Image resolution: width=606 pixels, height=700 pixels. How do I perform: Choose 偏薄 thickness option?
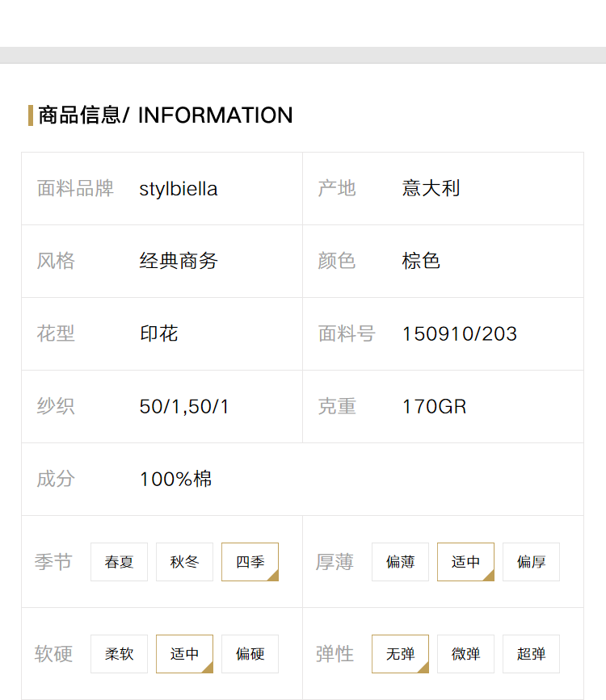point(401,562)
